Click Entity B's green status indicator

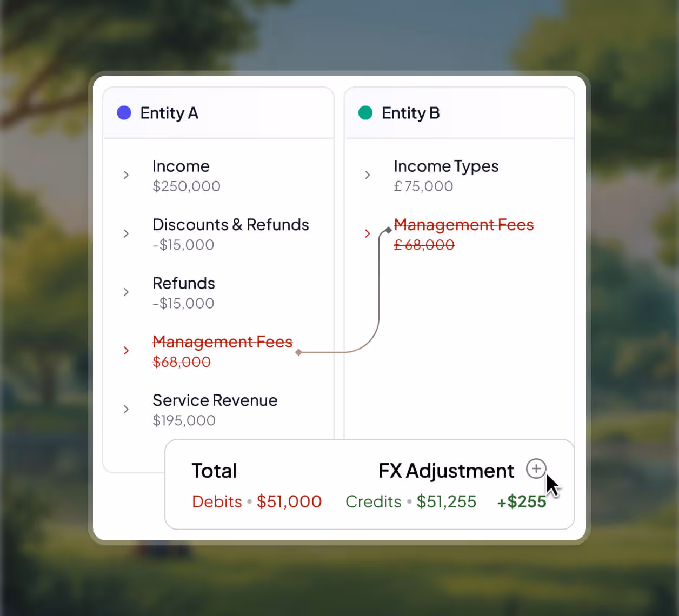tap(365, 113)
